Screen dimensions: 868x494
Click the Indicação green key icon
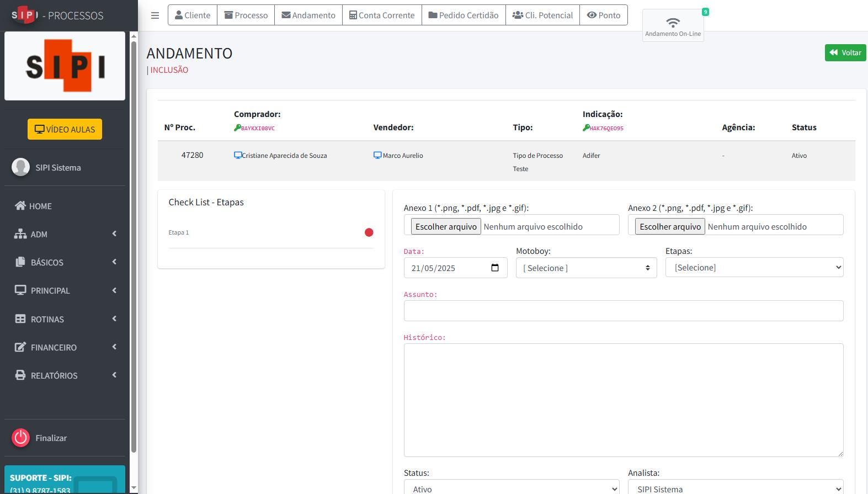(x=586, y=128)
